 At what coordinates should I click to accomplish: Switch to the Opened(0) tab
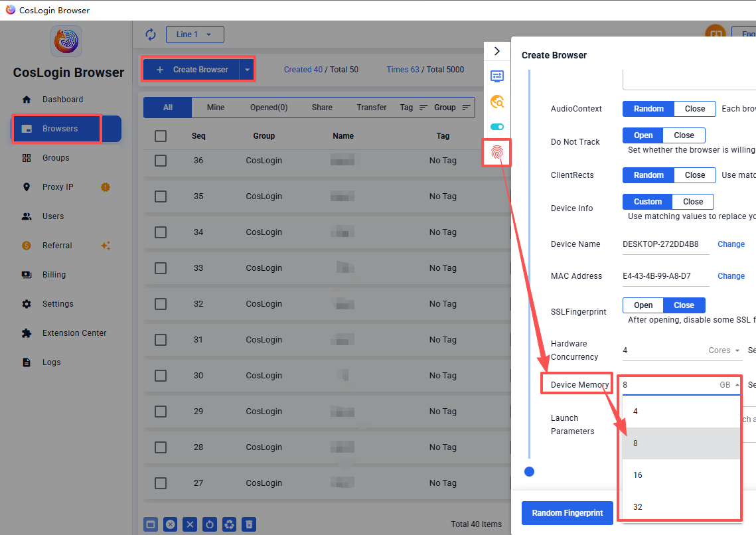[x=269, y=108]
